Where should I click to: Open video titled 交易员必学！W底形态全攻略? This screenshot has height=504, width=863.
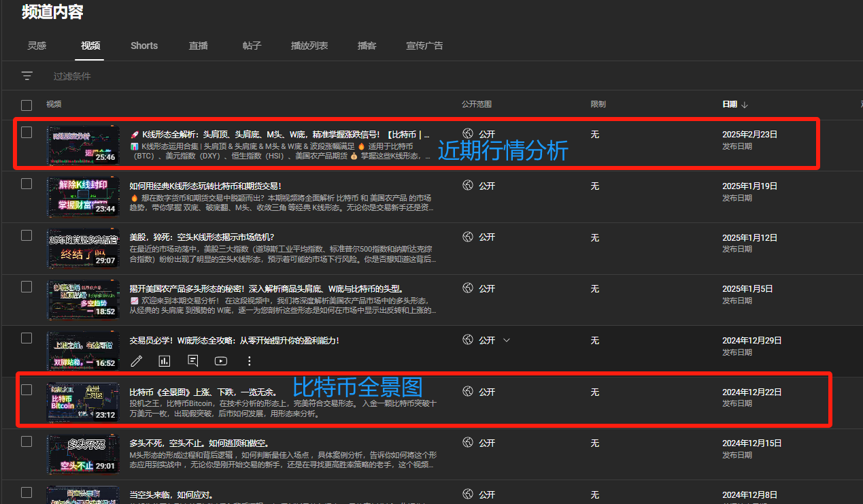pyautogui.click(x=234, y=340)
